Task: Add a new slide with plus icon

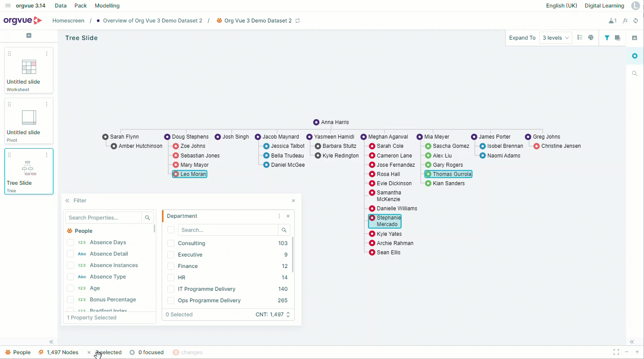Action: click(29, 36)
